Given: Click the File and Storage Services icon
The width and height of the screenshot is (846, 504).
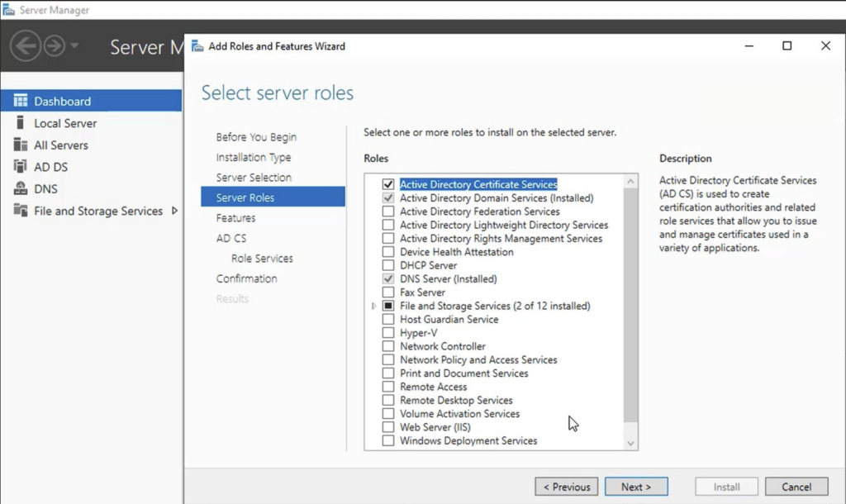Looking at the screenshot, I should click(21, 211).
